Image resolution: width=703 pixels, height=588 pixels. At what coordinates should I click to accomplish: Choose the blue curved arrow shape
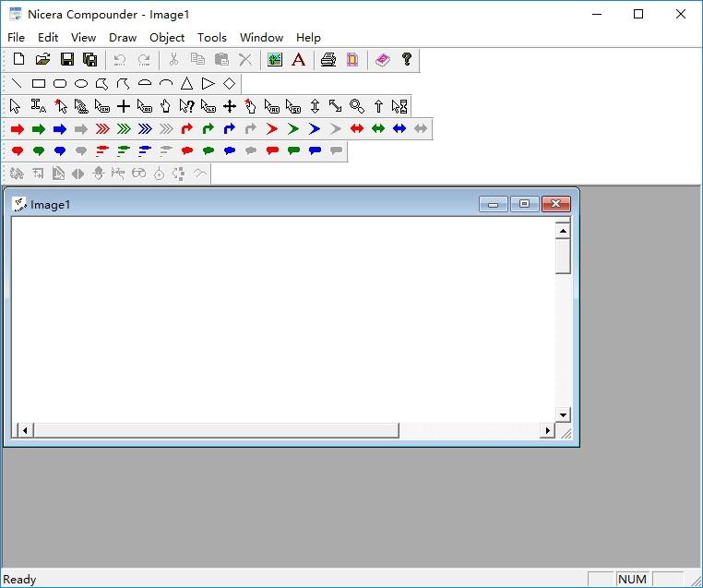[229, 129]
